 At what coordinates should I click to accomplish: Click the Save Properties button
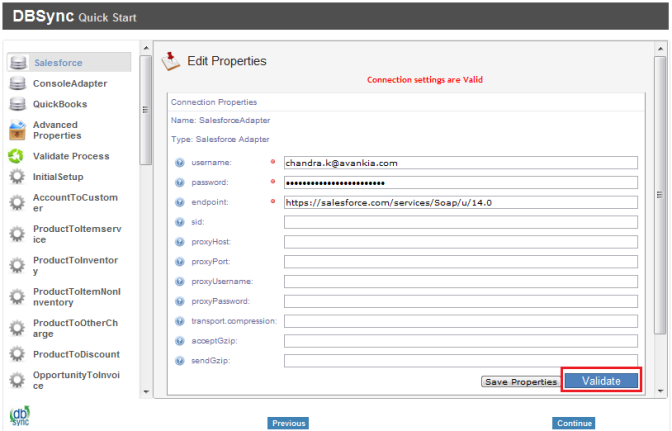point(520,382)
